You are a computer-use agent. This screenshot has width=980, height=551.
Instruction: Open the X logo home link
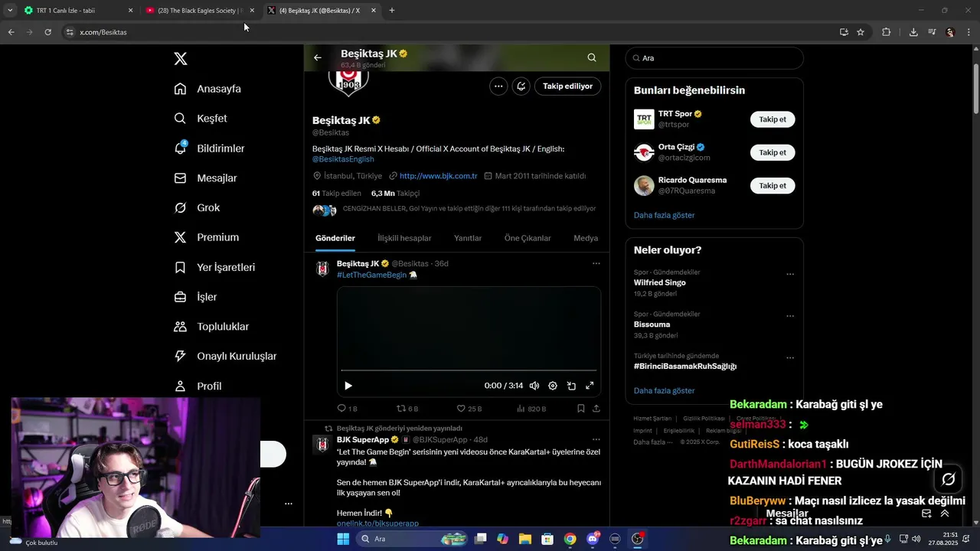pos(181,59)
